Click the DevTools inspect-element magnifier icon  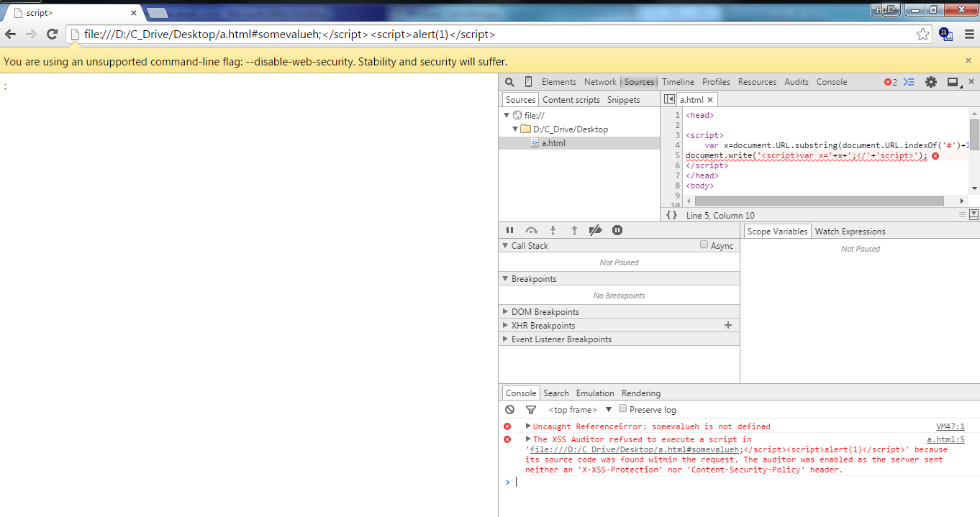tap(509, 82)
